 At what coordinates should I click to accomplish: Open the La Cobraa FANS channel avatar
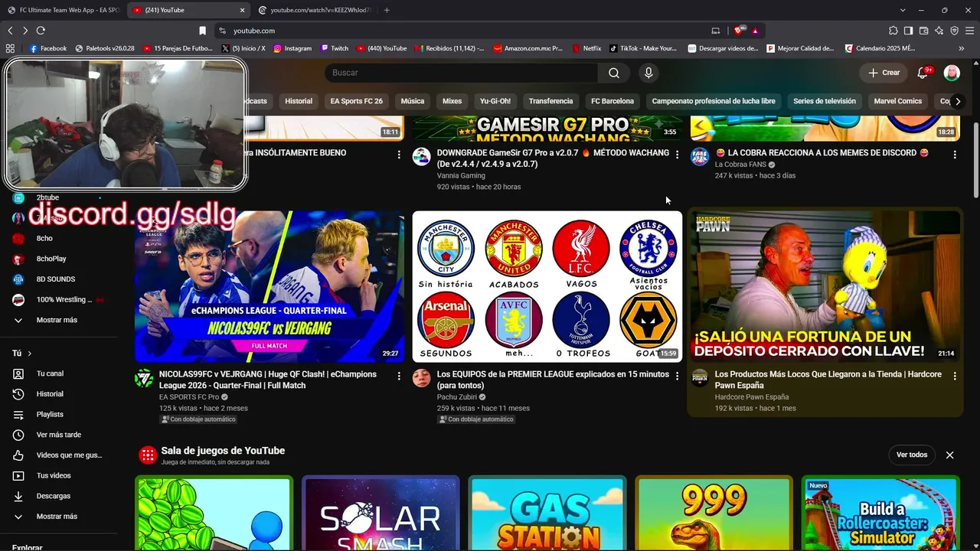tap(700, 157)
